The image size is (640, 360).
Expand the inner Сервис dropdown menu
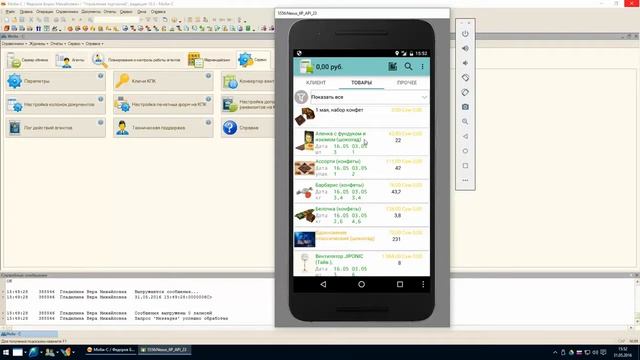(x=75, y=43)
